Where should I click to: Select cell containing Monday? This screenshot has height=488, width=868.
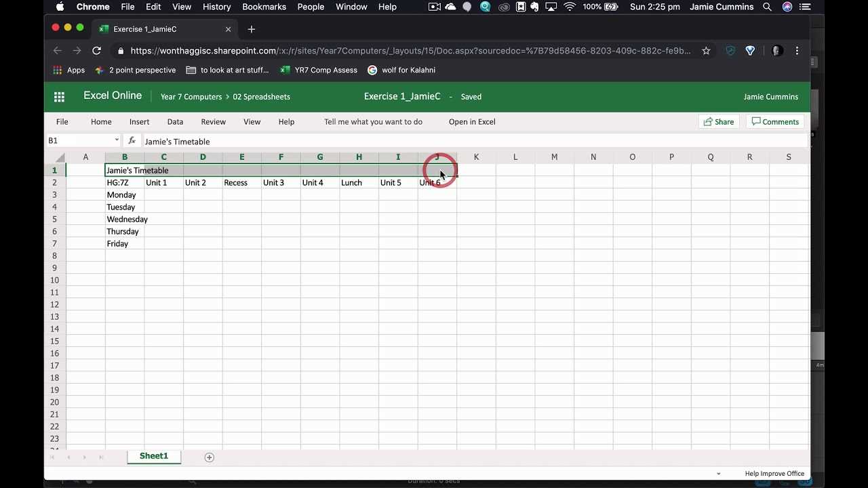[x=125, y=195]
